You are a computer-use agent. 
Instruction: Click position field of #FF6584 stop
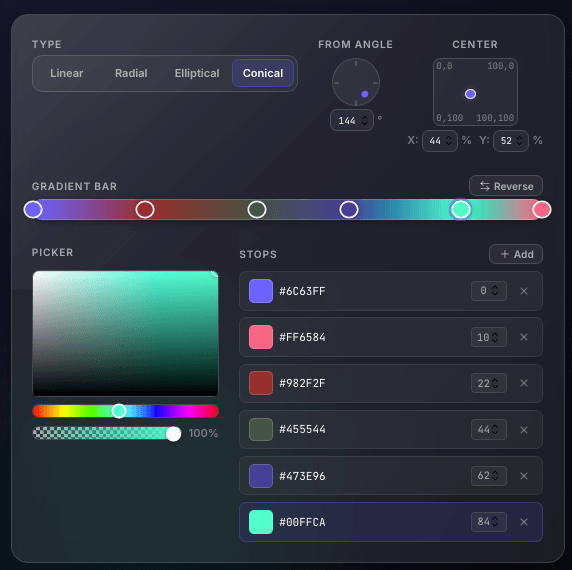point(488,337)
